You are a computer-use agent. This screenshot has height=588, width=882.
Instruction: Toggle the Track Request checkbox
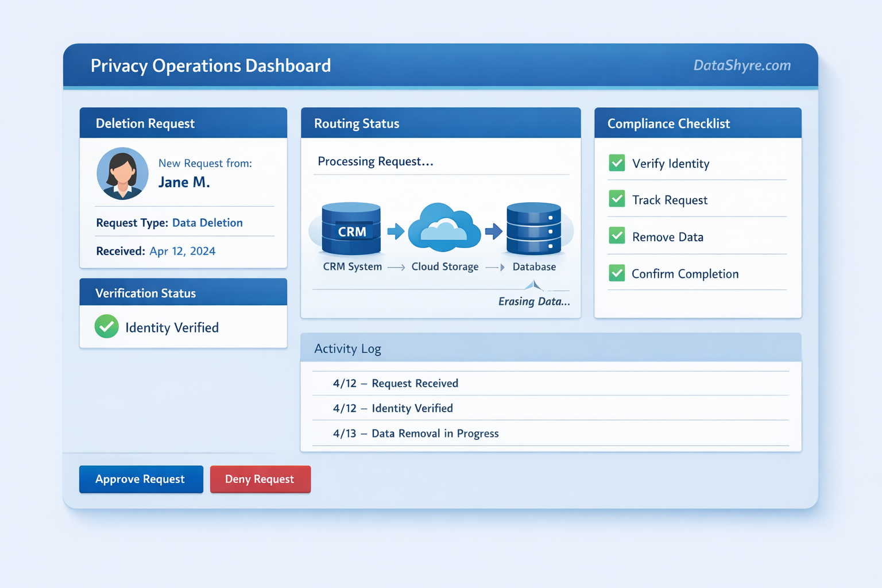(617, 199)
